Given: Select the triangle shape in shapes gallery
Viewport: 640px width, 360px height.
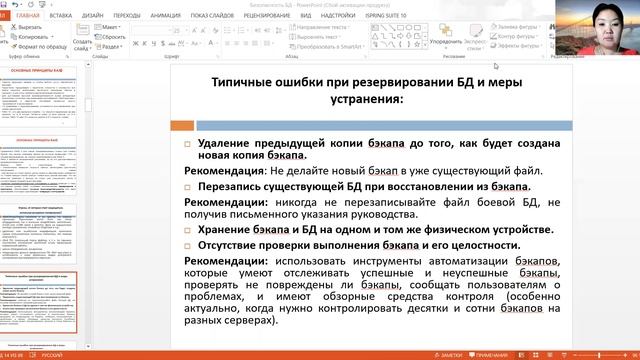Looking at the screenshot, I should (x=375, y=36).
